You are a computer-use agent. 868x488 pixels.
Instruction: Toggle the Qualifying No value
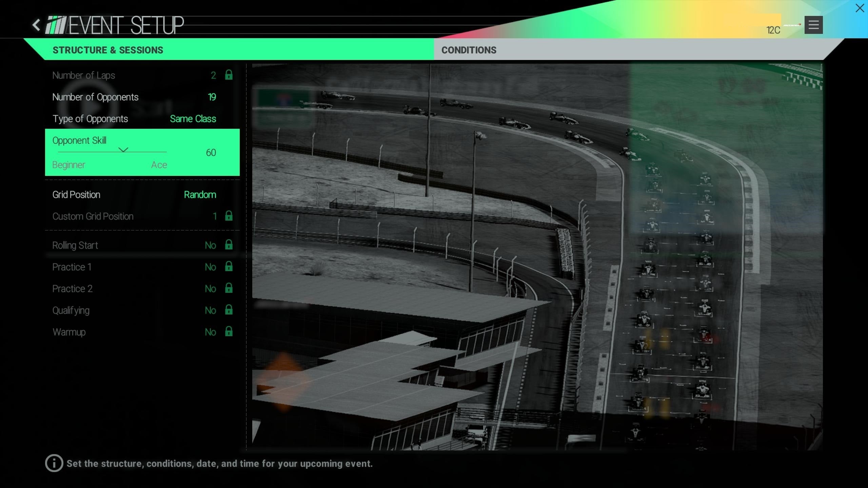[210, 310]
